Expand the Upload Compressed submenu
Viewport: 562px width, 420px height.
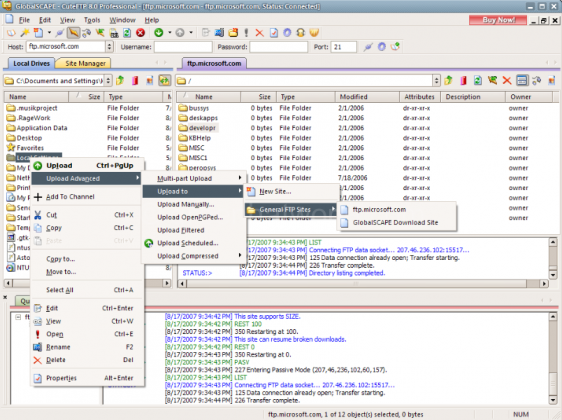coord(194,256)
